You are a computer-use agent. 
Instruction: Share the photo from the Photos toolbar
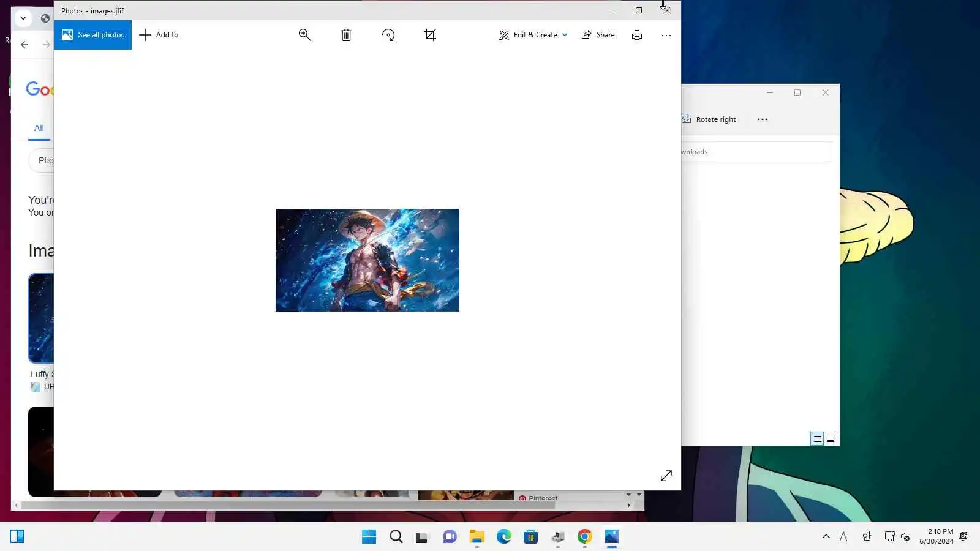[x=598, y=35]
